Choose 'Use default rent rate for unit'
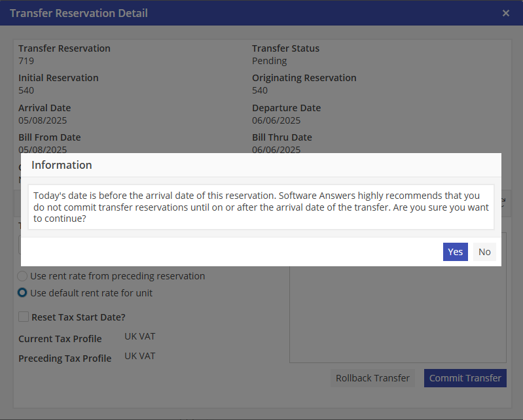The image size is (523, 420). click(23, 293)
